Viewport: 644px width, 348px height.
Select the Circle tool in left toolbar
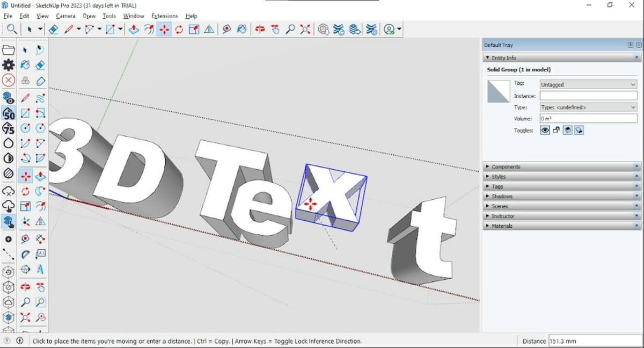[x=25, y=128]
